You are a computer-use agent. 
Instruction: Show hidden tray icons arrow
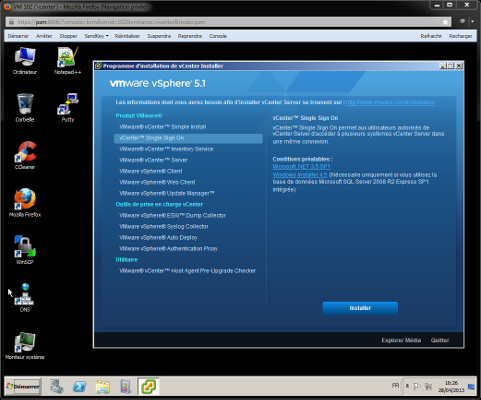coord(407,386)
